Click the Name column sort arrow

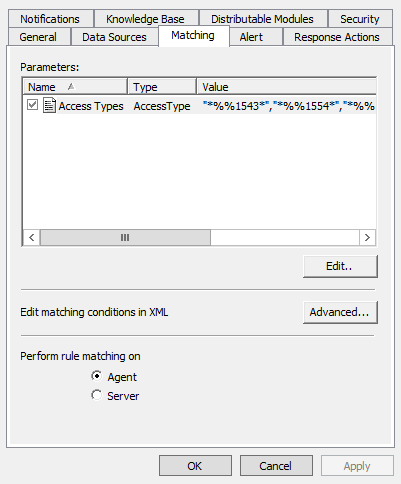(71, 87)
